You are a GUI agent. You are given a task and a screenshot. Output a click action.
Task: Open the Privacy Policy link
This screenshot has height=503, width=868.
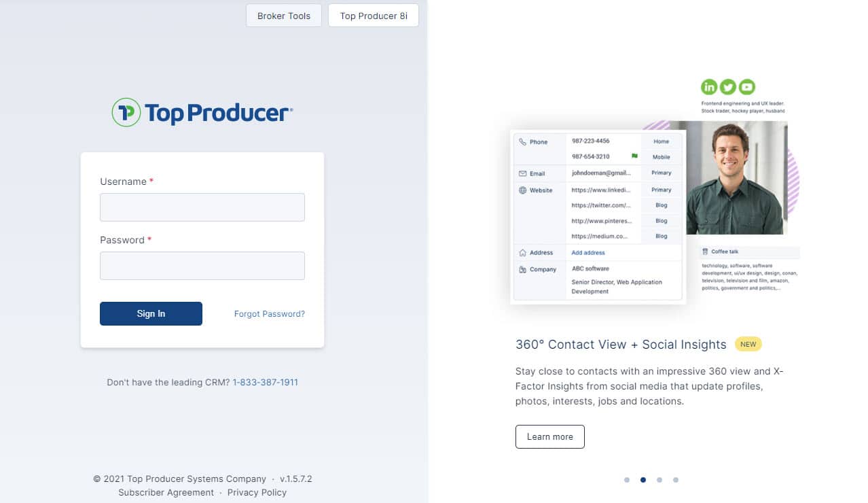pos(257,492)
